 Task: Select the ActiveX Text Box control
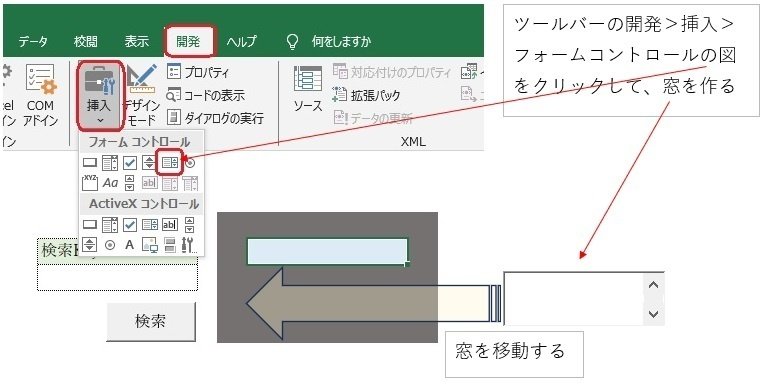coord(169,225)
